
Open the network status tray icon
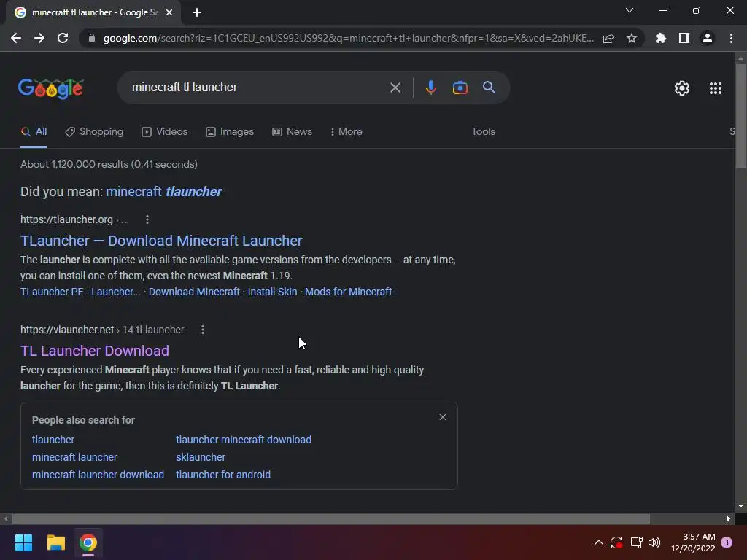(x=636, y=542)
